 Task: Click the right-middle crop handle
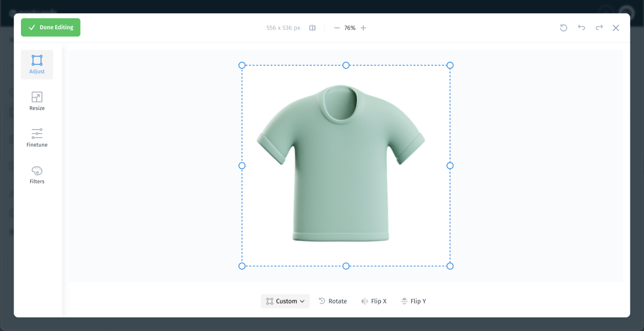coord(450,165)
